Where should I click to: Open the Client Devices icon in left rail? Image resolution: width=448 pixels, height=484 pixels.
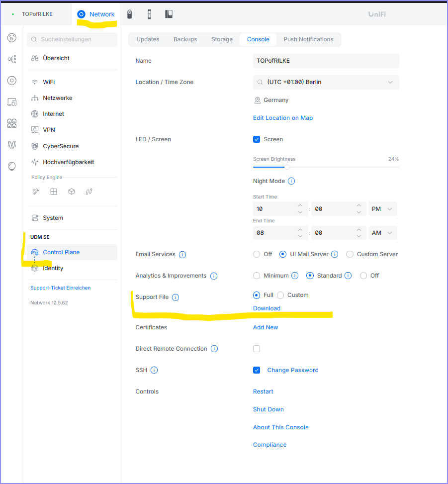tap(12, 102)
